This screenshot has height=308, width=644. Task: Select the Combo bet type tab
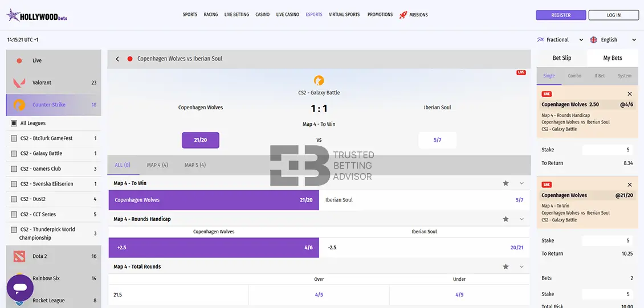(x=574, y=76)
